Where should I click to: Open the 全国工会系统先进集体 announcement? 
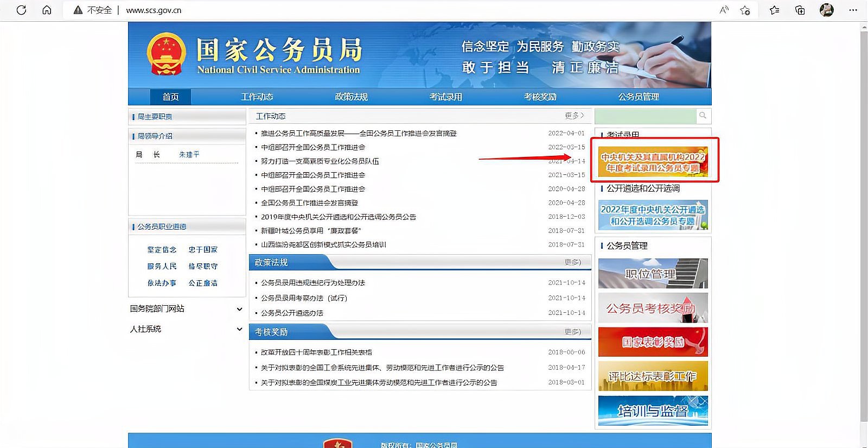click(x=382, y=368)
